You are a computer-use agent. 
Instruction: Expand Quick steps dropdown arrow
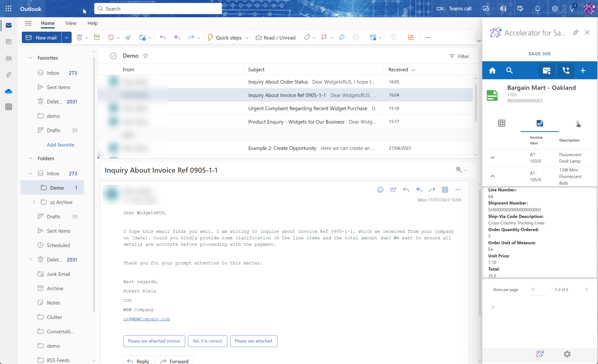click(x=247, y=38)
